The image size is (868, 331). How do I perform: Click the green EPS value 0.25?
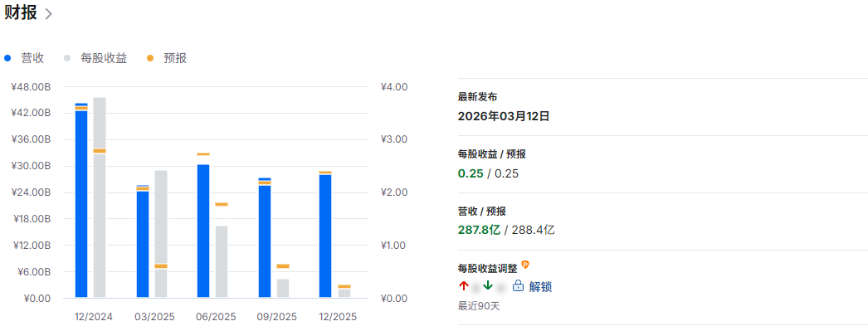coord(470,174)
